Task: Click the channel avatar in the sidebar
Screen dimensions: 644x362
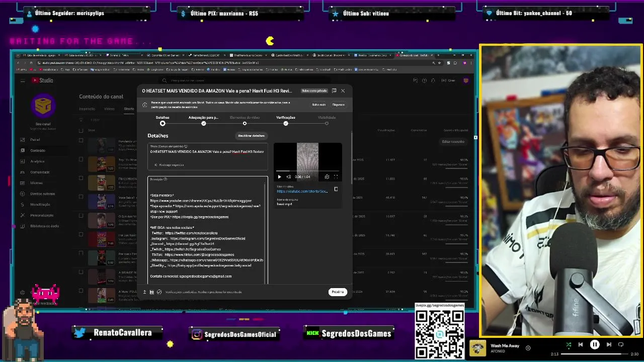Action: click(43, 105)
